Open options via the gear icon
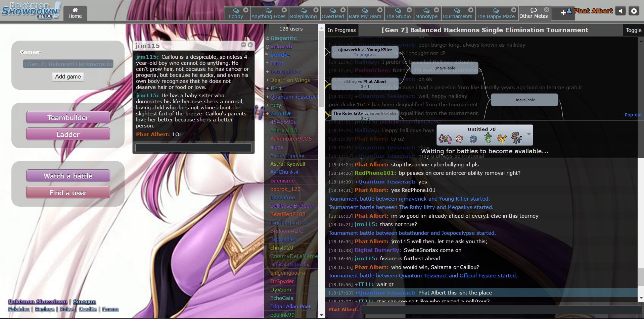The height and width of the screenshot is (319, 644). click(x=634, y=11)
